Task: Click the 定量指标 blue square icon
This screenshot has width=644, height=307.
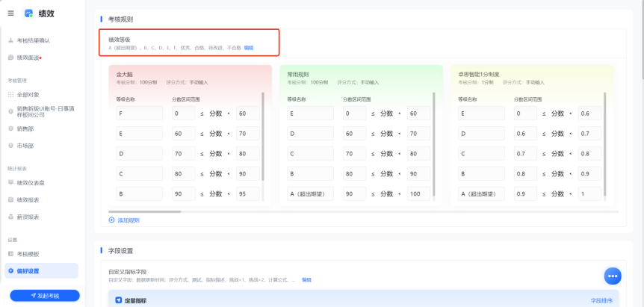Action: click(118, 300)
